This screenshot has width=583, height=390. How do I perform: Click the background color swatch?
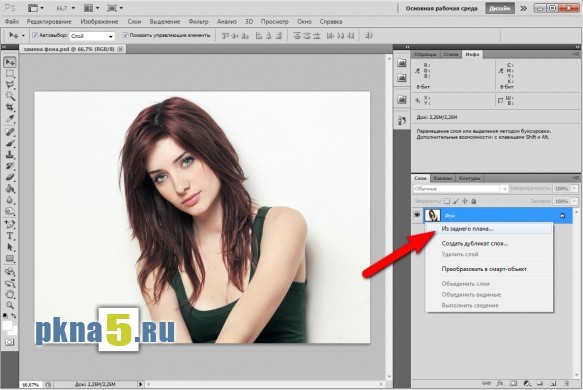14,332
